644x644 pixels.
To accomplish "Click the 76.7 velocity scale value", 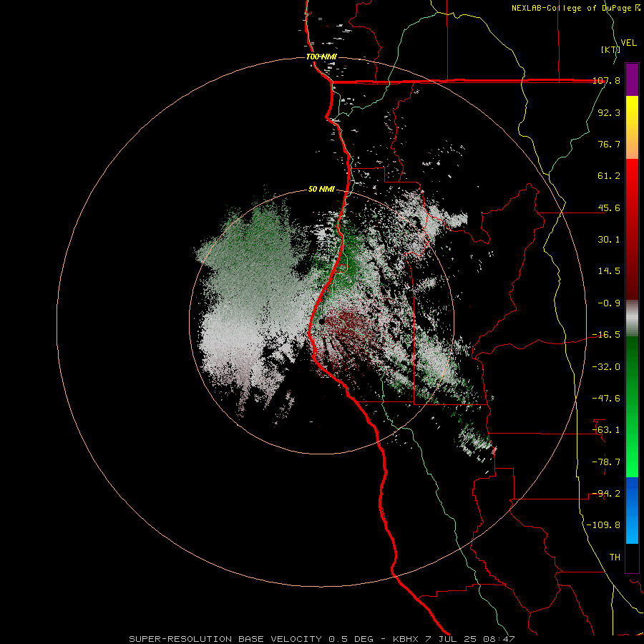I will (x=609, y=144).
